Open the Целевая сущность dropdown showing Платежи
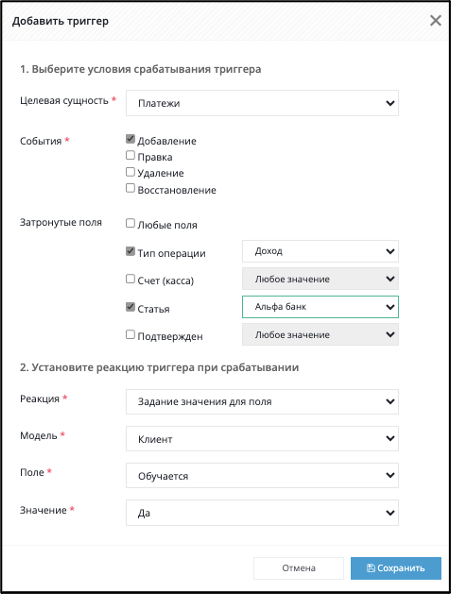The image size is (452, 595). pyautogui.click(x=262, y=103)
